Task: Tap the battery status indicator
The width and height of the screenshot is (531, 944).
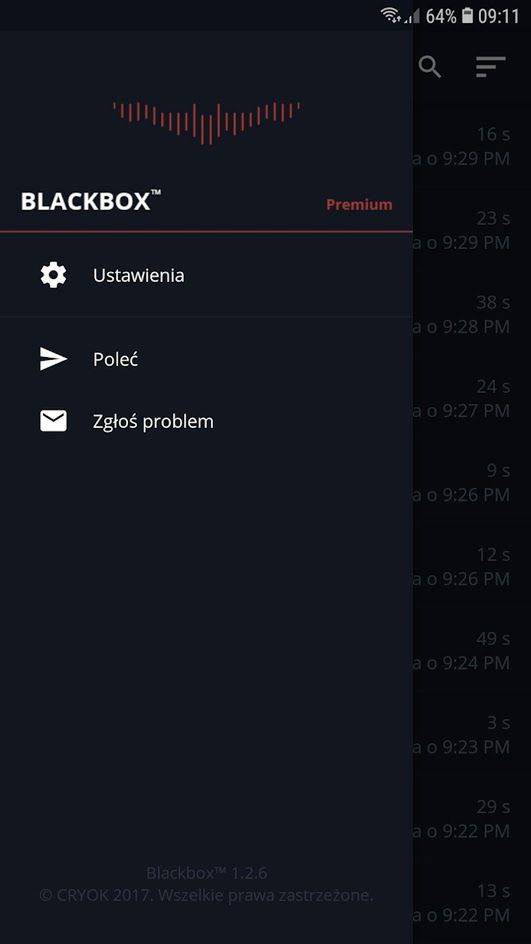Action: click(467, 15)
